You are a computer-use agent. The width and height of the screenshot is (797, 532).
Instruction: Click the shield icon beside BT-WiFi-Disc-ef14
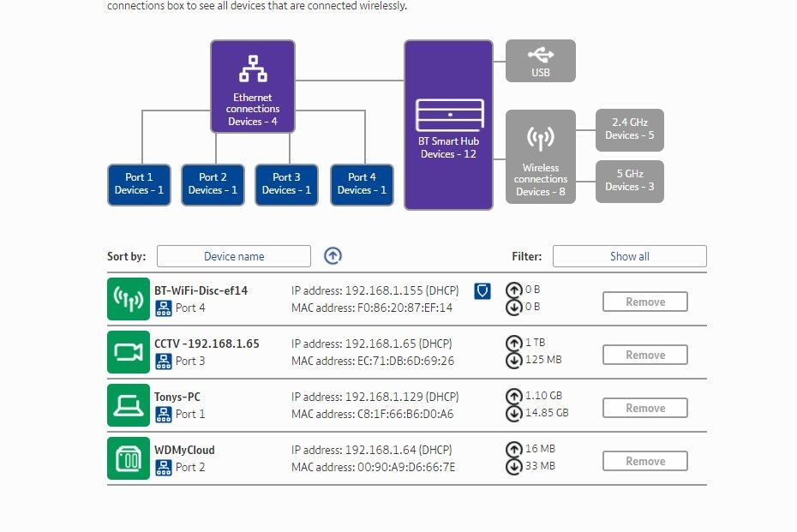click(x=482, y=292)
